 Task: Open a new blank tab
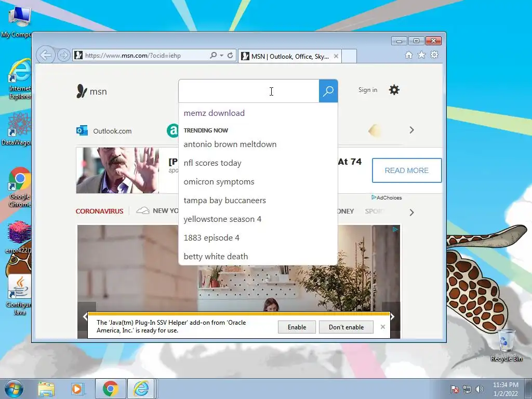[349, 56]
